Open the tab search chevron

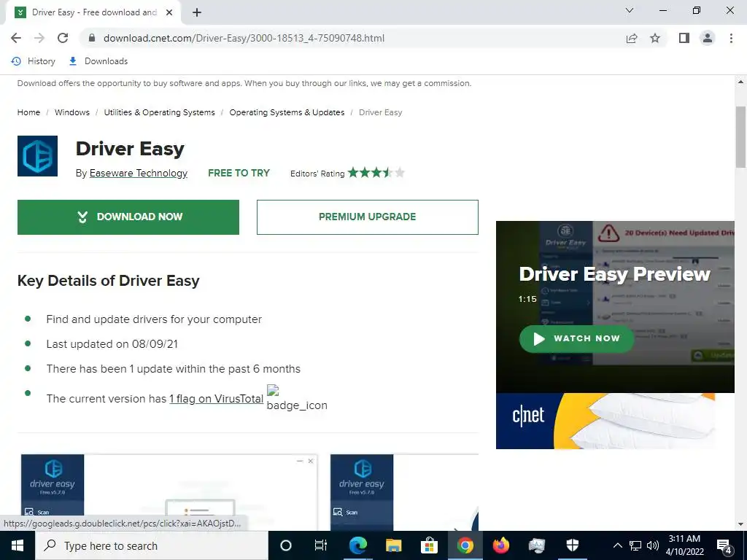click(x=630, y=10)
